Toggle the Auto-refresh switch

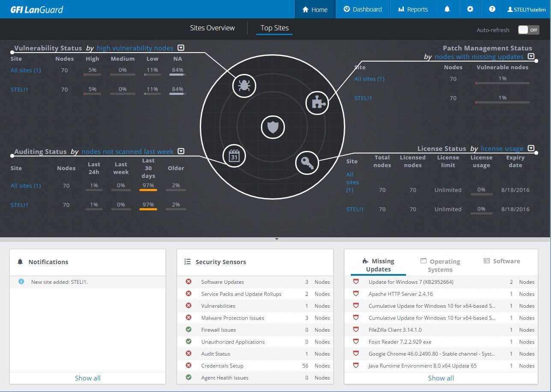coord(528,30)
